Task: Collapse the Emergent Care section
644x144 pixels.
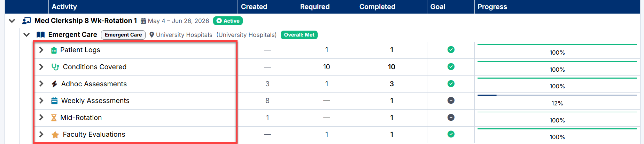Action: coord(26,35)
